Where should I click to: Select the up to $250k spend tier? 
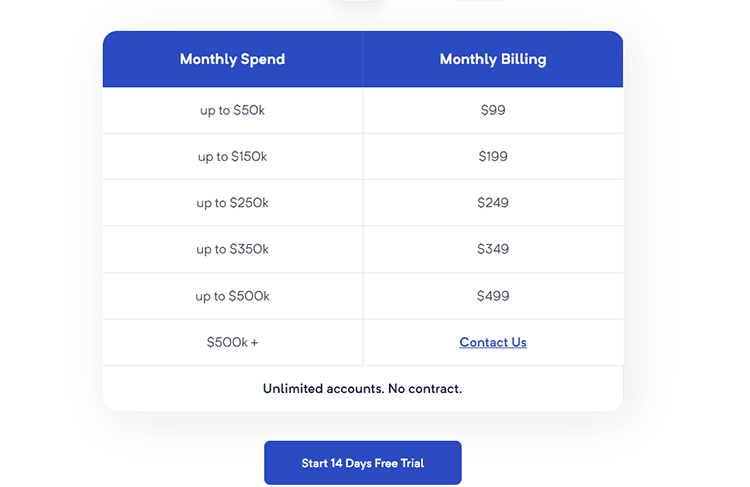click(x=232, y=203)
